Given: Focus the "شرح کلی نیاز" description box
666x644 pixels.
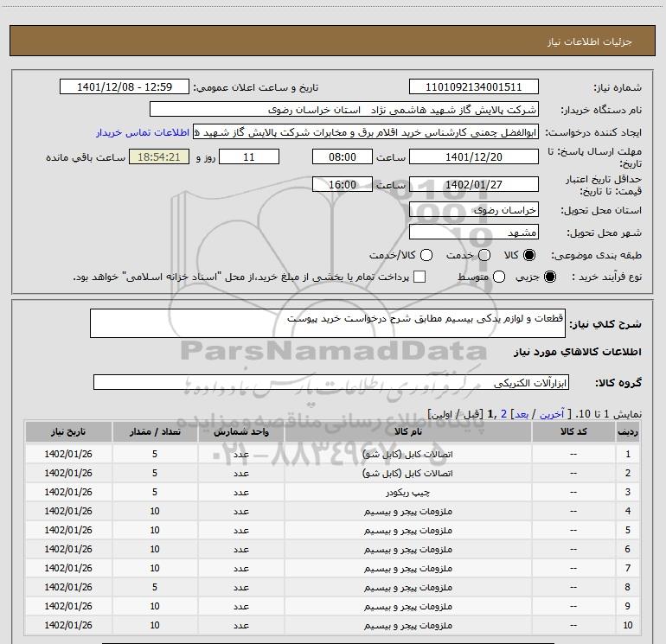Looking at the screenshot, I should click(x=332, y=322).
